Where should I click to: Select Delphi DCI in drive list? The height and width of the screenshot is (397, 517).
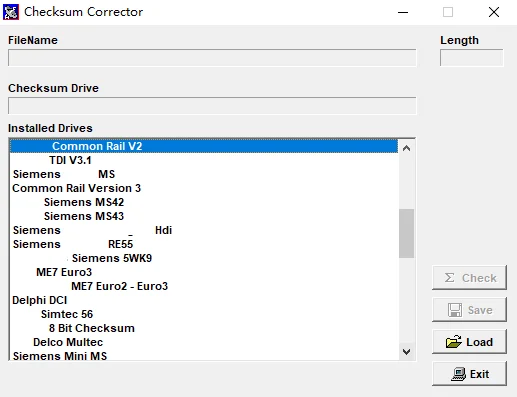point(40,300)
